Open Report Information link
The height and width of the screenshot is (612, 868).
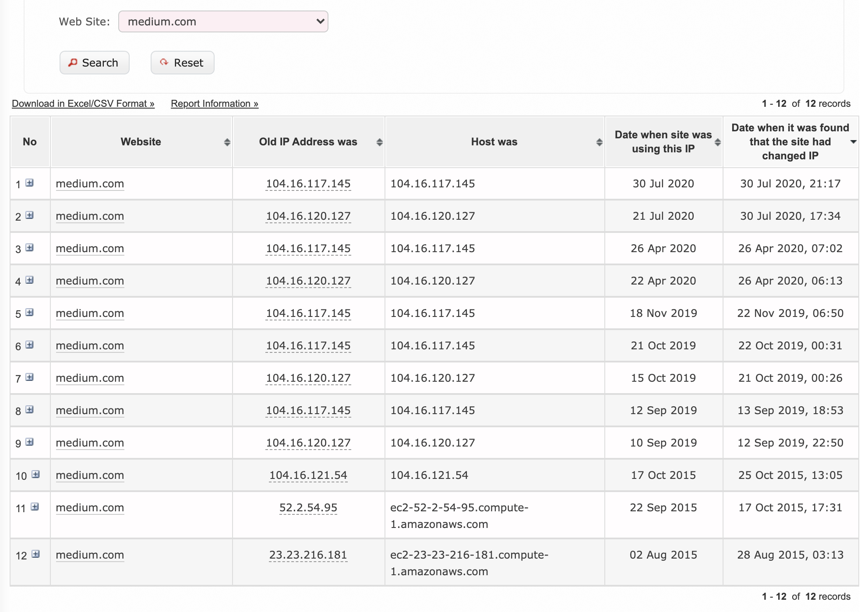point(215,104)
